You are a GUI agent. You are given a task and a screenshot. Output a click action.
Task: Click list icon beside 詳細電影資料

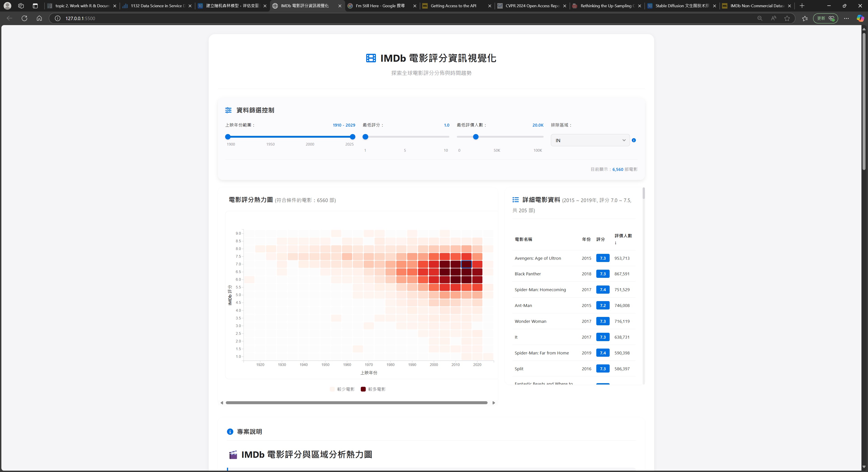516,200
